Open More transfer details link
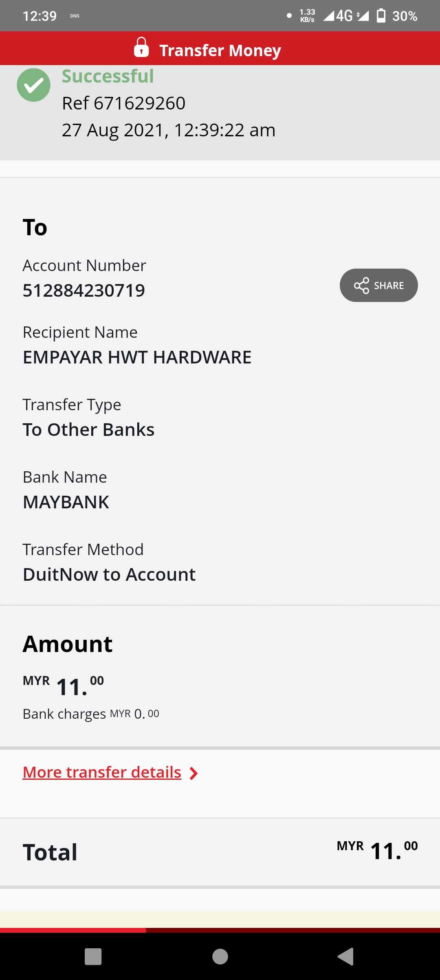This screenshot has height=980, width=440. pyautogui.click(x=102, y=772)
